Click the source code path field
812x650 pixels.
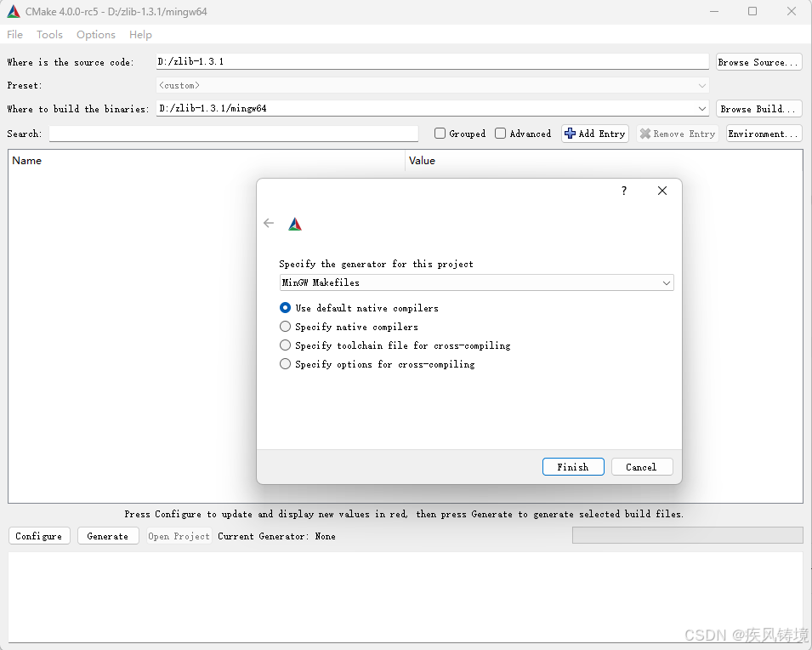(x=433, y=62)
